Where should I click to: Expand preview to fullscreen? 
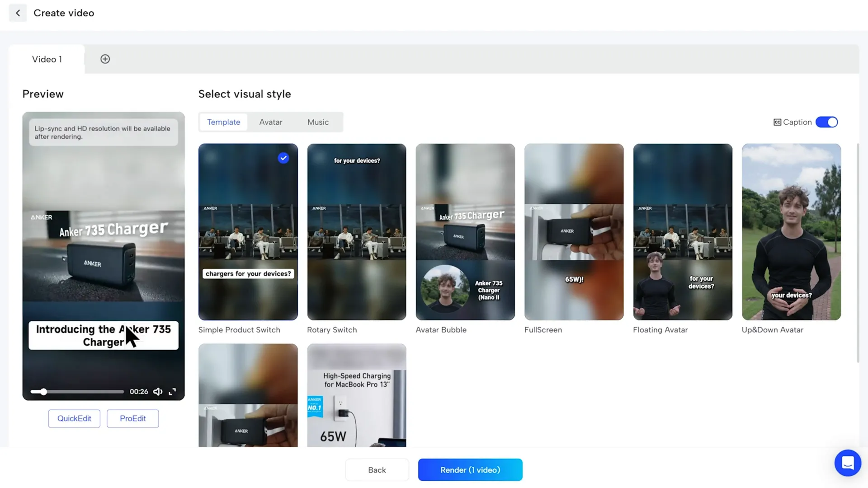(172, 392)
